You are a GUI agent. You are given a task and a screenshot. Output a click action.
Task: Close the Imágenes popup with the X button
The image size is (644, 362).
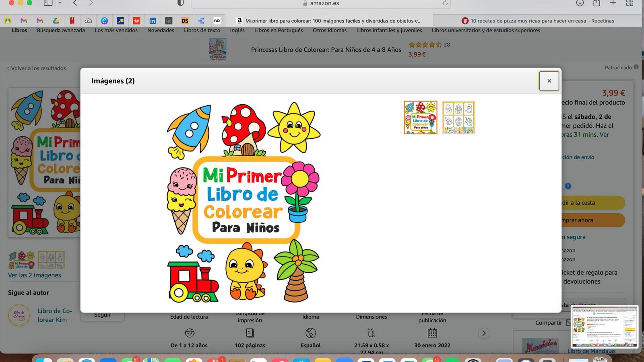pos(549,81)
